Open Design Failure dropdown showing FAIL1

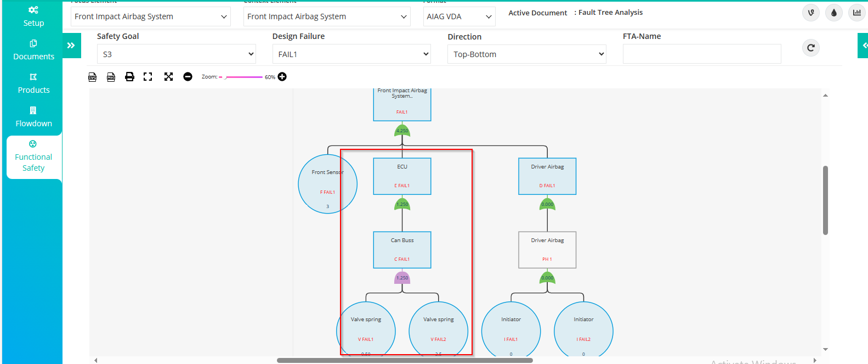tap(351, 54)
